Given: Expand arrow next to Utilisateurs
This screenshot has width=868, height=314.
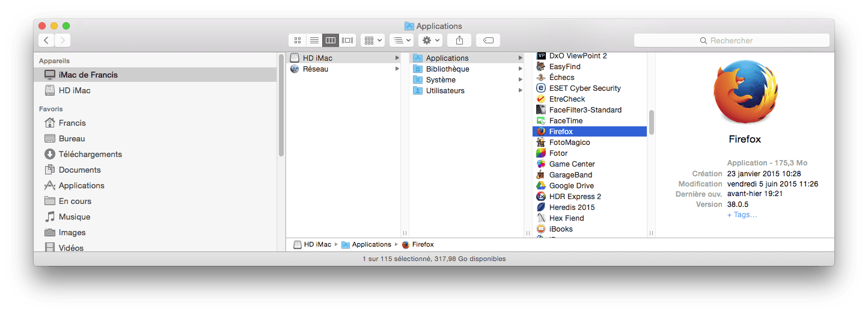Looking at the screenshot, I should (x=521, y=90).
